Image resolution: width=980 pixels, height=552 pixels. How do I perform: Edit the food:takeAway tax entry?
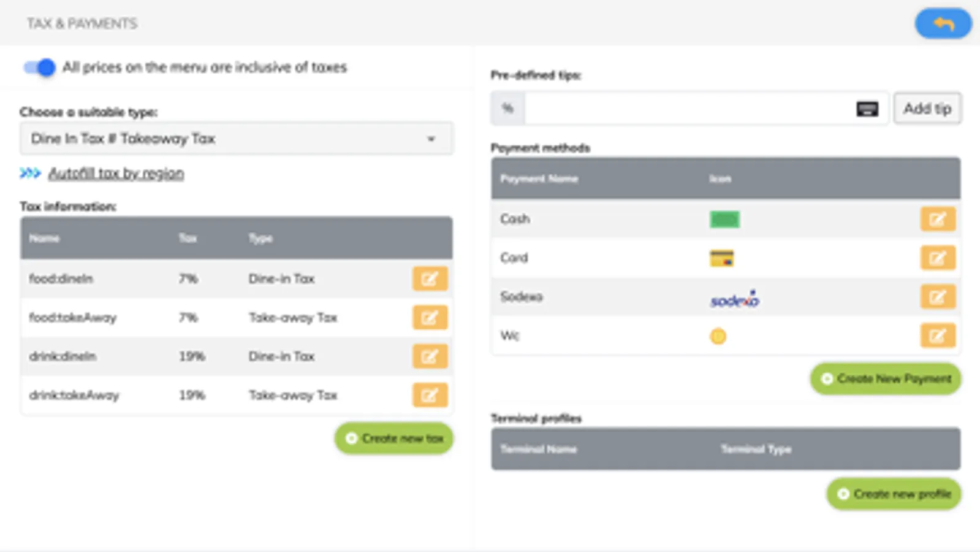pyautogui.click(x=430, y=318)
